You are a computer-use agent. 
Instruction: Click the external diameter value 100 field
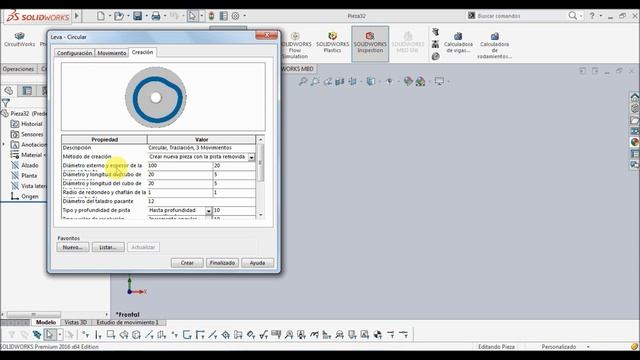[180, 166]
